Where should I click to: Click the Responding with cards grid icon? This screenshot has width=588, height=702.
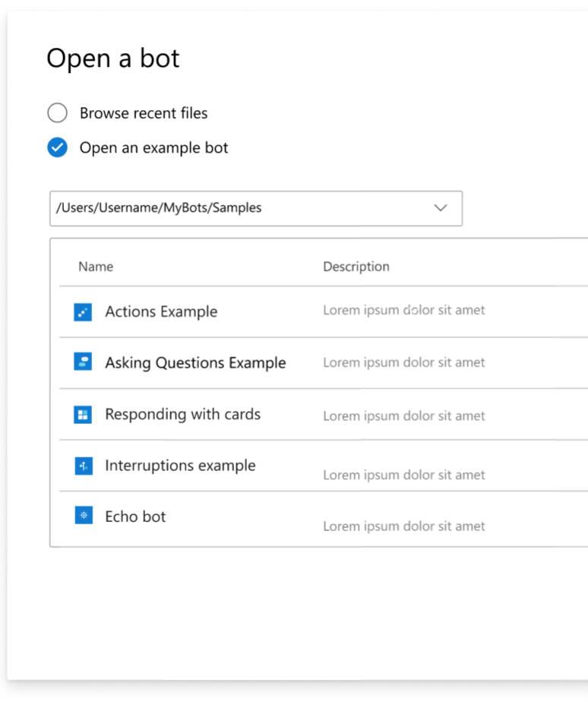pos(83,415)
